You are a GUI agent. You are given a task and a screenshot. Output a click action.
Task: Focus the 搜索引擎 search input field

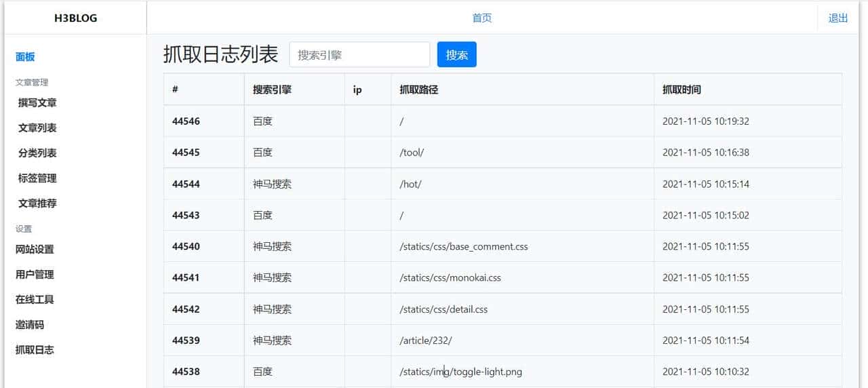359,55
